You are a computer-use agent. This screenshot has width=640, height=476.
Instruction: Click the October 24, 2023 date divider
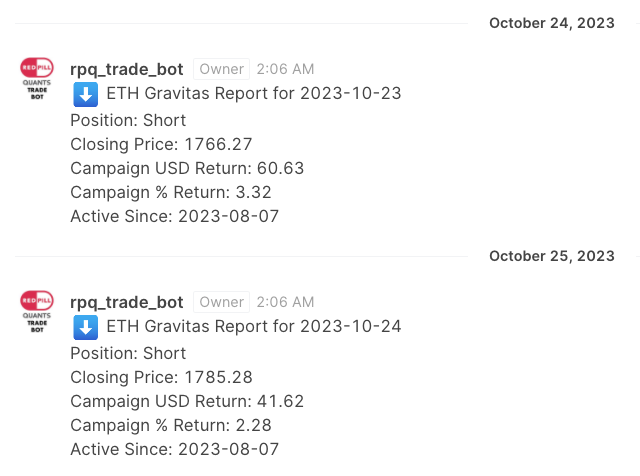pos(552,23)
